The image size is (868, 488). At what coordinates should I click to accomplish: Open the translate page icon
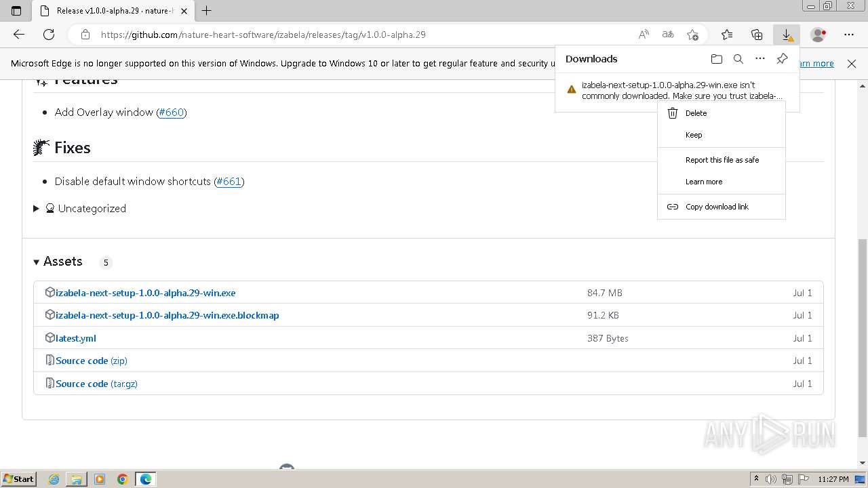click(668, 35)
